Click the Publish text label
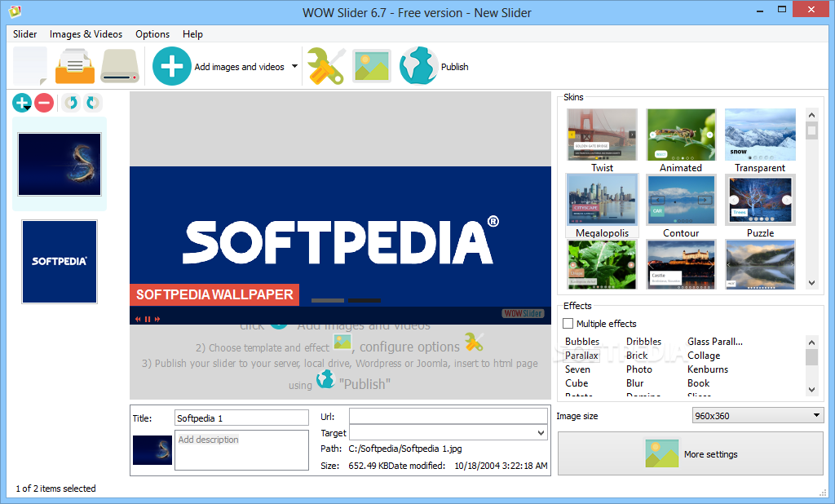The width and height of the screenshot is (835, 504). [x=455, y=67]
